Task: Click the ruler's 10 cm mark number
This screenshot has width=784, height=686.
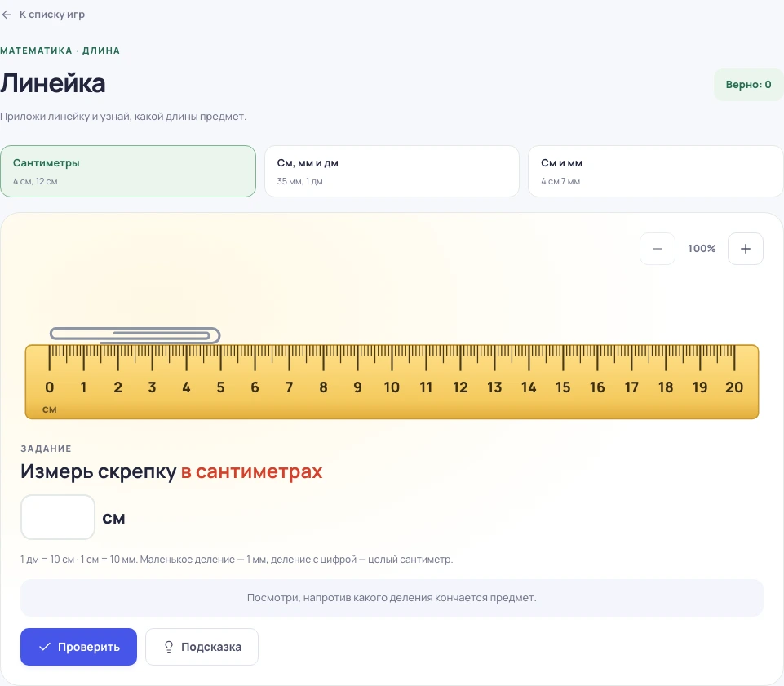Action: [392, 387]
